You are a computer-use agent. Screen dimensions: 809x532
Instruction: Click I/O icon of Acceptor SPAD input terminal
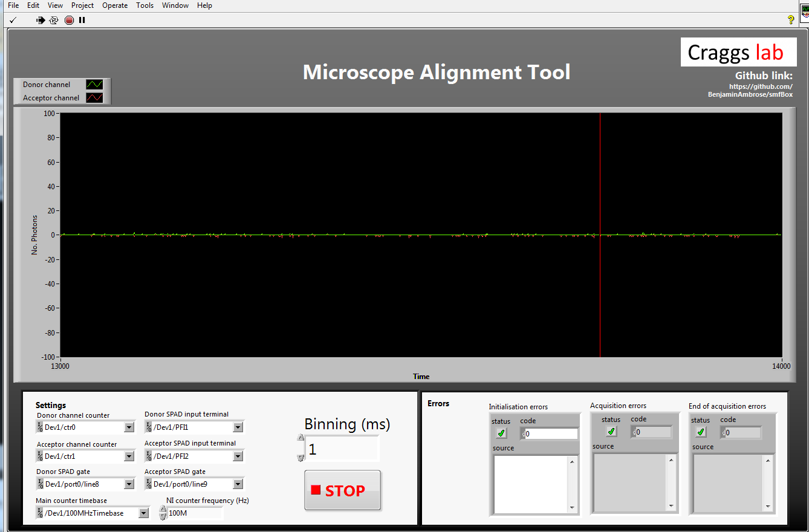[149, 456]
